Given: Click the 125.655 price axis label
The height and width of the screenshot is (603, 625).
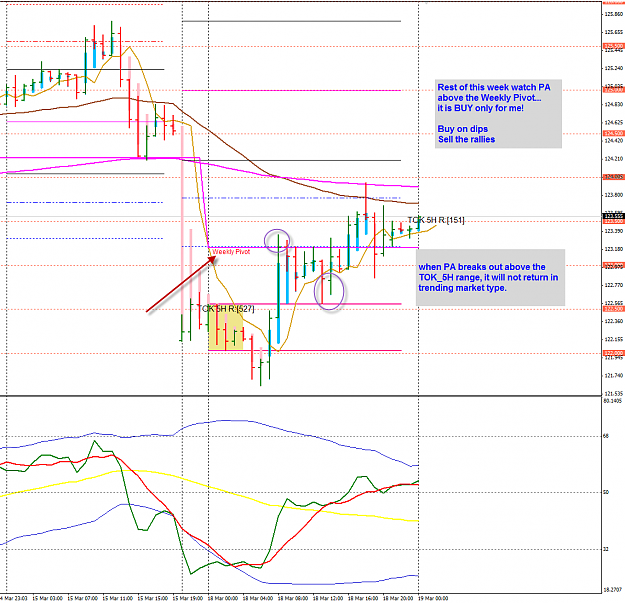Looking at the screenshot, I should pyautogui.click(x=613, y=32).
